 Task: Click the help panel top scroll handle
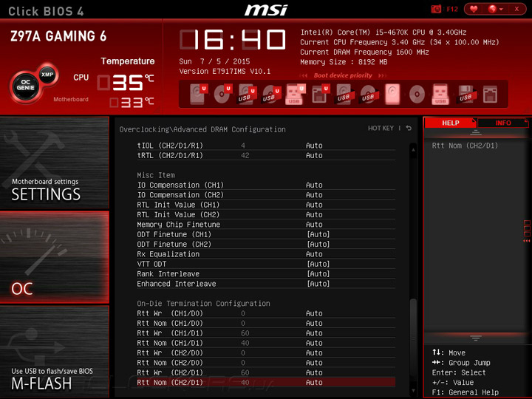tap(476, 133)
